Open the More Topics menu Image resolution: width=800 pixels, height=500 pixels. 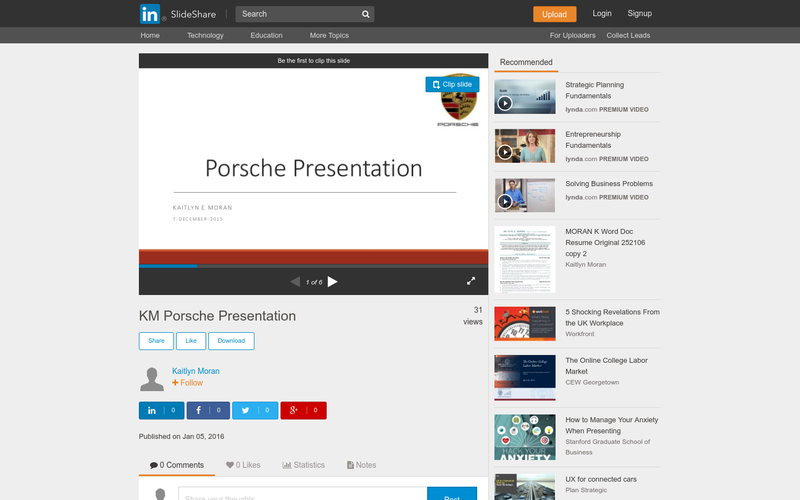(329, 35)
